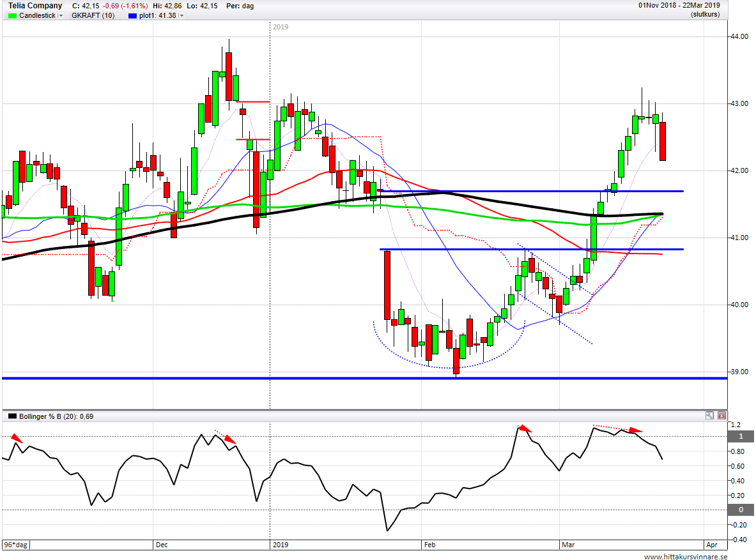Click the Bollinger level 1 axis marker

pos(741,436)
